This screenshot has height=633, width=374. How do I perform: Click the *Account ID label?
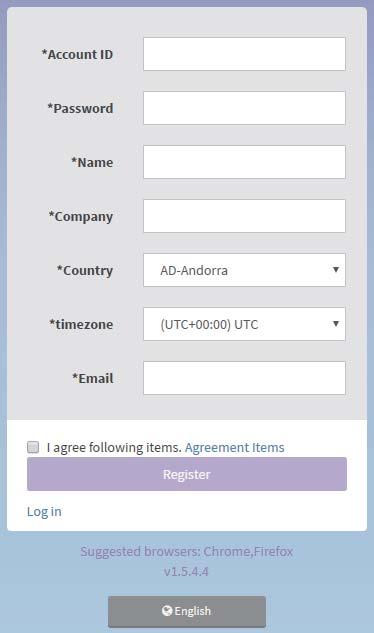point(77,54)
